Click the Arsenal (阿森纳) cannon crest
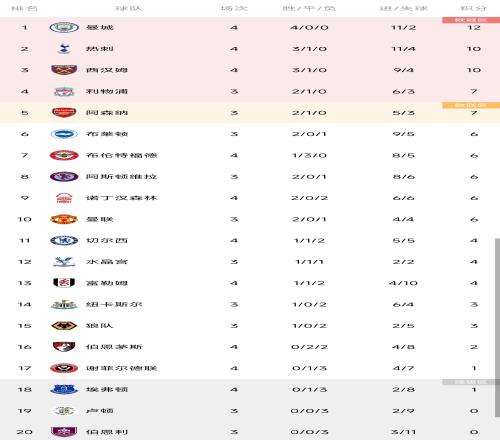Screen dimensions: 500x440 click(x=64, y=113)
